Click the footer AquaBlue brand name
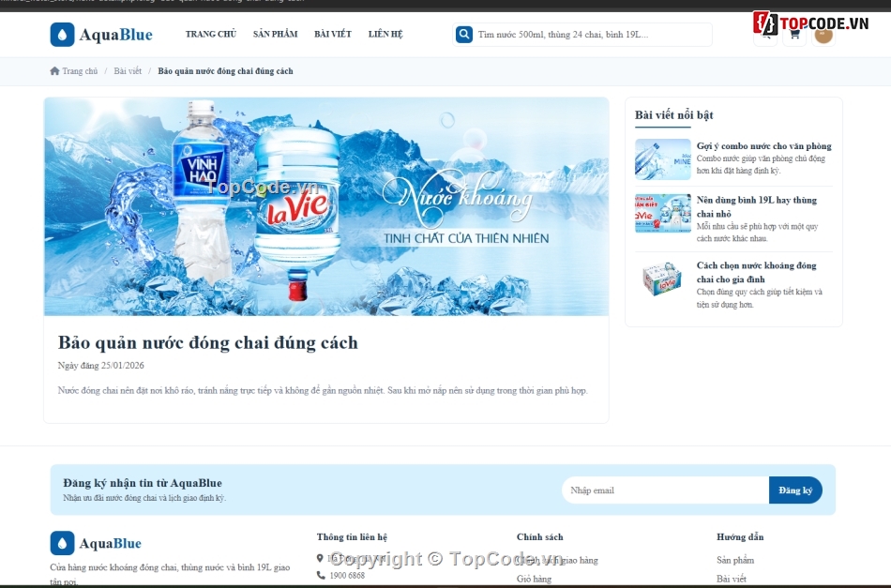The height and width of the screenshot is (588, 891). tap(111, 543)
